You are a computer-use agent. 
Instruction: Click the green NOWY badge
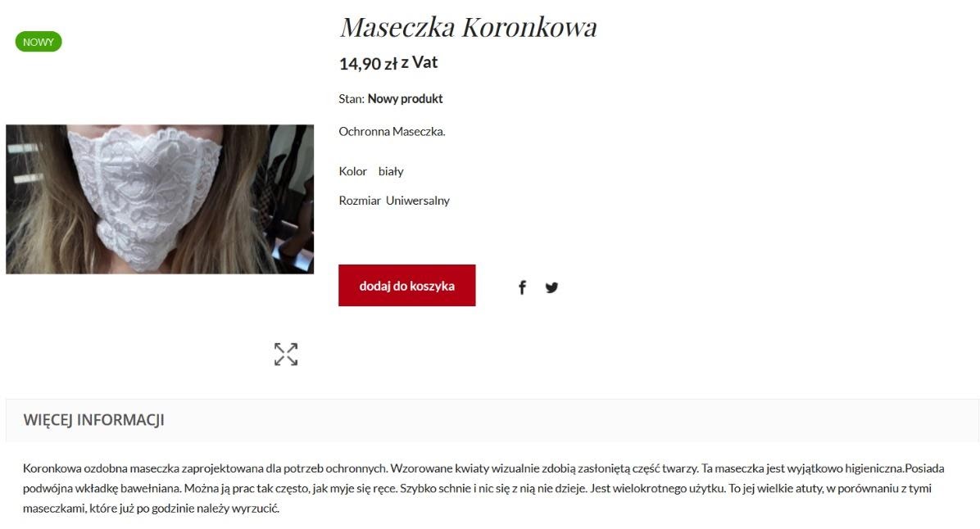[39, 42]
